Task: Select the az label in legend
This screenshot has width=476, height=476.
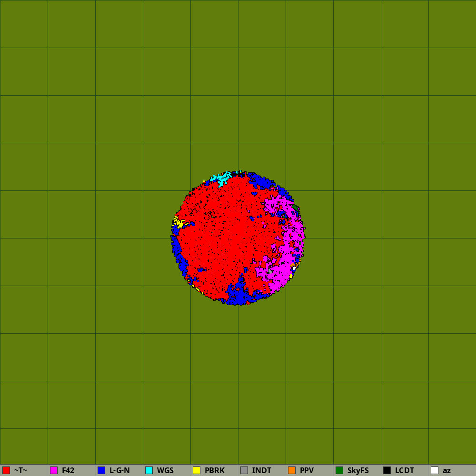Action: coord(446,471)
